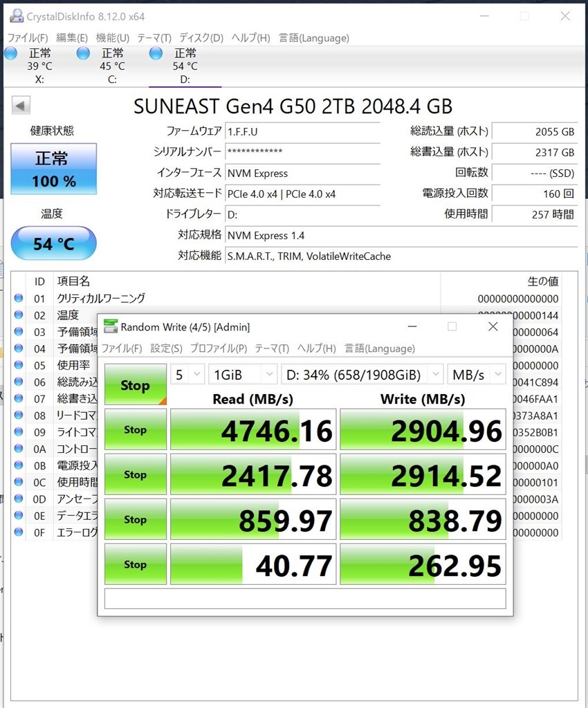Click the 項目名 column header

click(73, 281)
